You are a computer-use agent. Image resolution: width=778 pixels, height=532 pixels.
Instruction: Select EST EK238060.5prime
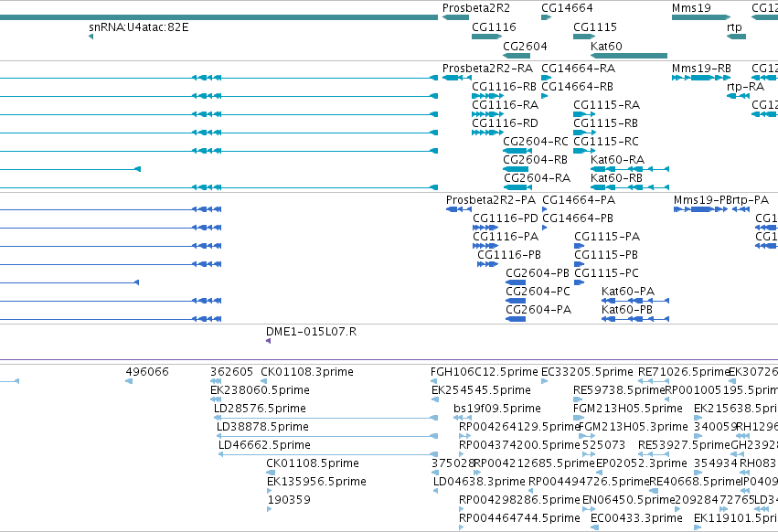click(x=260, y=390)
